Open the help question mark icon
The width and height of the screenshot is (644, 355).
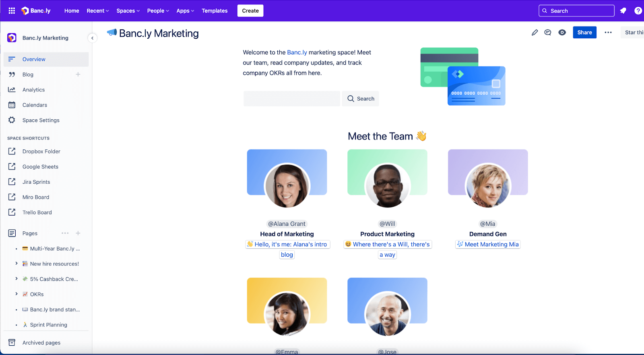pos(638,11)
